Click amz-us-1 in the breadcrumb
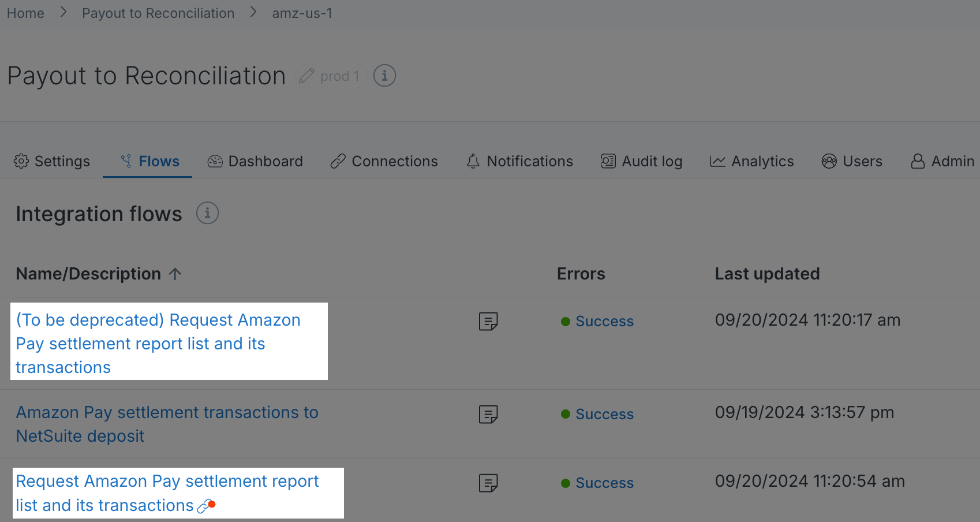980x522 pixels. click(302, 13)
